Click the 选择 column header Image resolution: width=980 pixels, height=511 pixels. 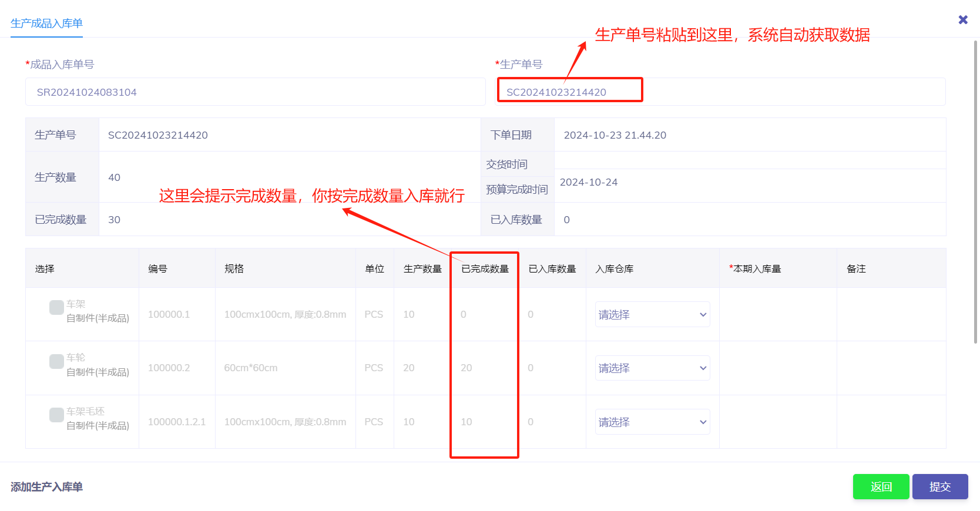(x=45, y=269)
